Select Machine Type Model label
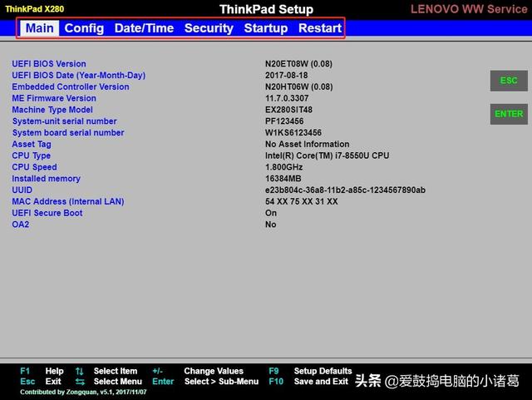This screenshot has width=532, height=400. [x=52, y=110]
